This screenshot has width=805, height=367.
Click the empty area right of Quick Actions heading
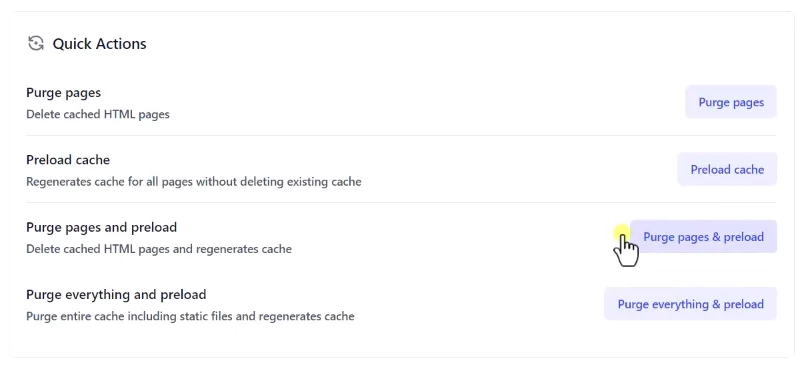click(x=462, y=44)
